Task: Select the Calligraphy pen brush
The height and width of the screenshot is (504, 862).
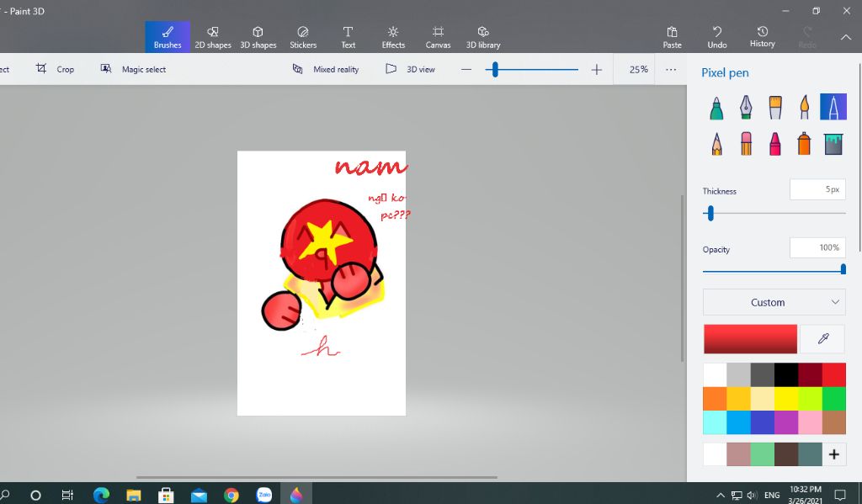Action: (746, 107)
